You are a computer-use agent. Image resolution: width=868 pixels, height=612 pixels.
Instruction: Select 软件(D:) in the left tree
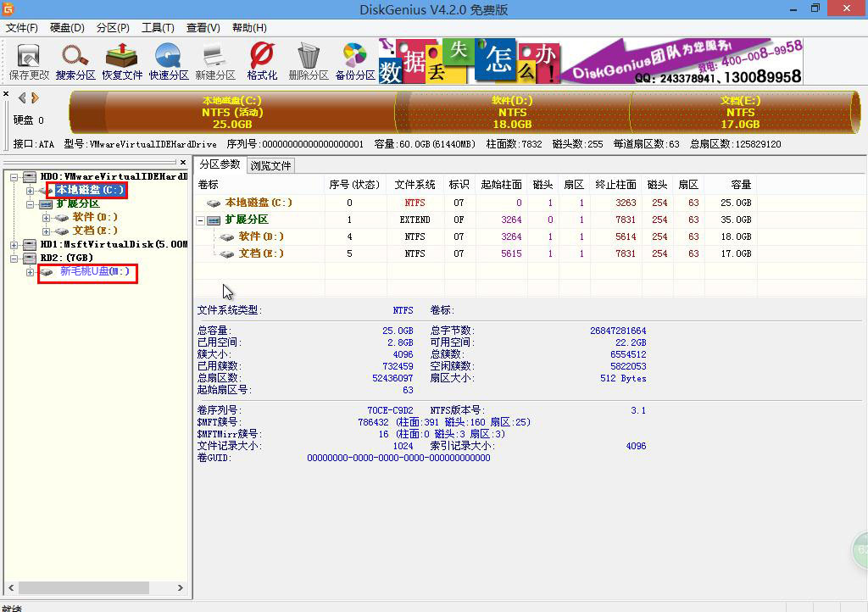click(x=95, y=217)
